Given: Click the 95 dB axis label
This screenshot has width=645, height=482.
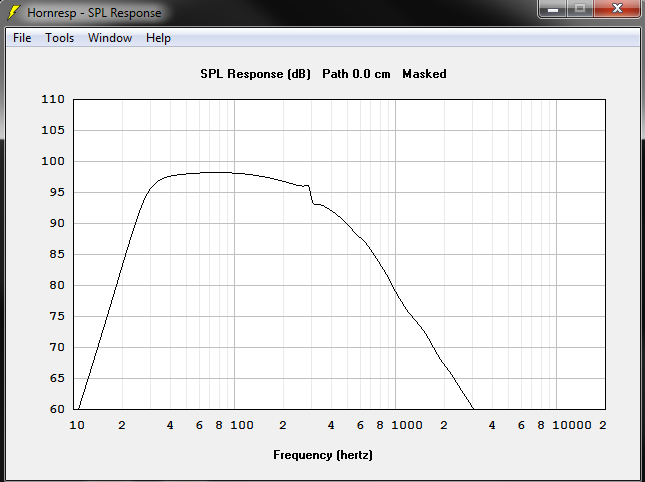Looking at the screenshot, I should pyautogui.click(x=57, y=192).
